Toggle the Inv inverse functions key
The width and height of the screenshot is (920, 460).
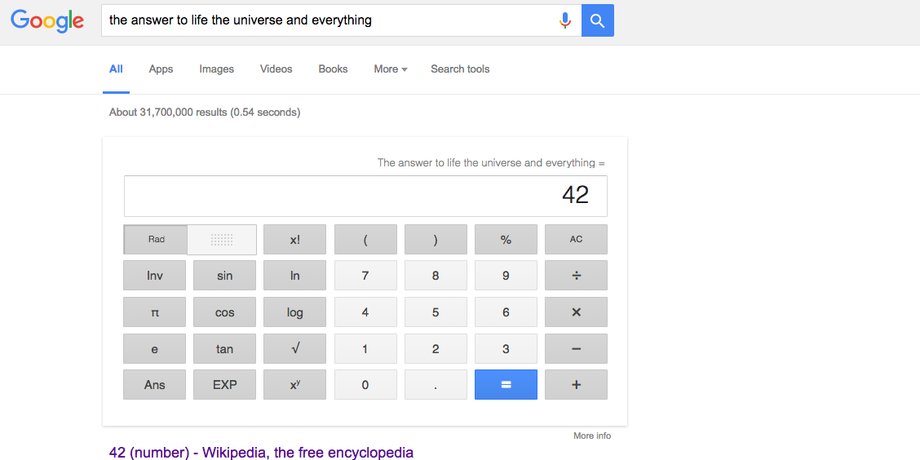[x=154, y=275]
